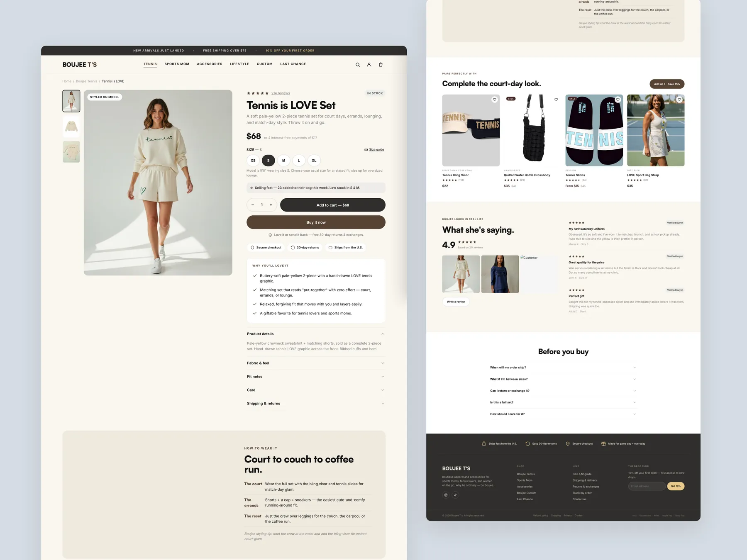
Task: Click Add to cart — $68 button
Action: [x=333, y=205]
